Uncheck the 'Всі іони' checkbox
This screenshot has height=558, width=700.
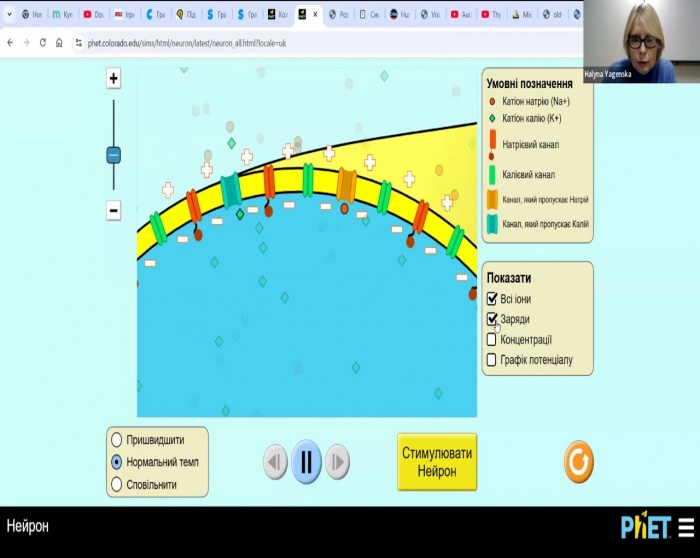492,299
